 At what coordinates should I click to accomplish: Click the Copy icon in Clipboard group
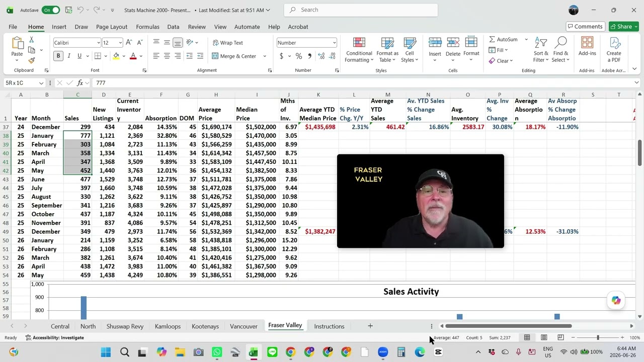tap(32, 50)
